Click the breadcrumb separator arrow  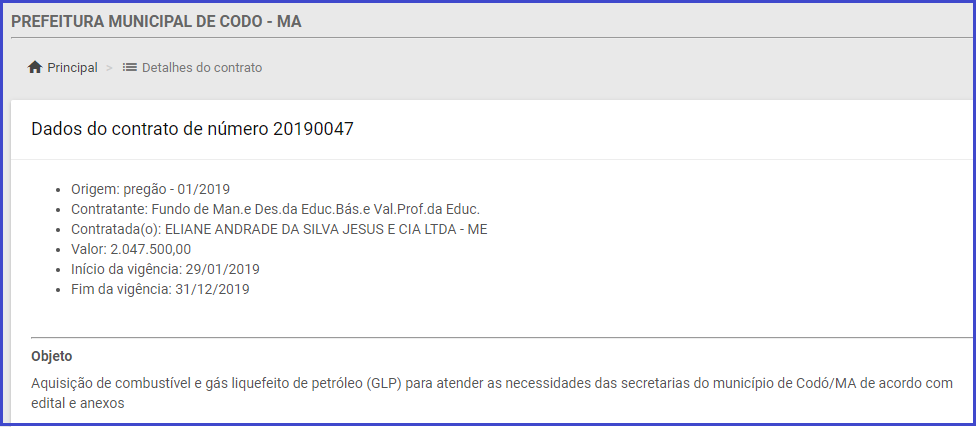(x=109, y=68)
